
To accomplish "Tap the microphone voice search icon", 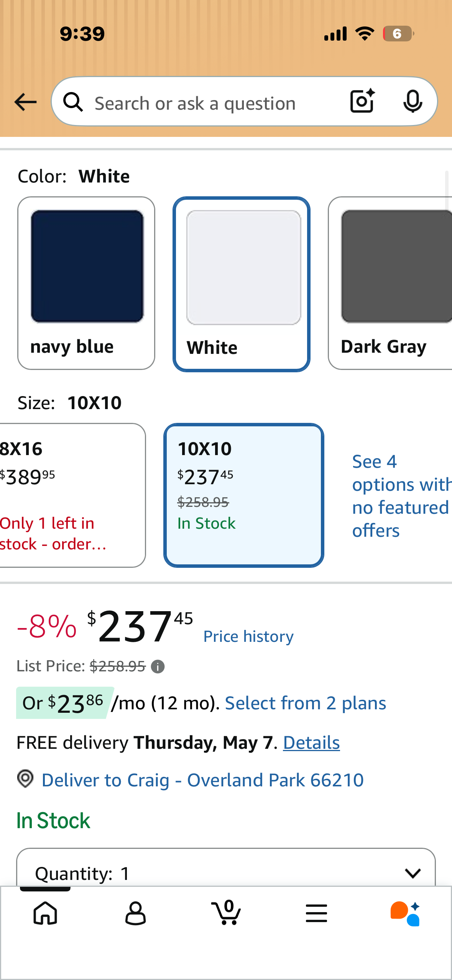I will tap(413, 102).
